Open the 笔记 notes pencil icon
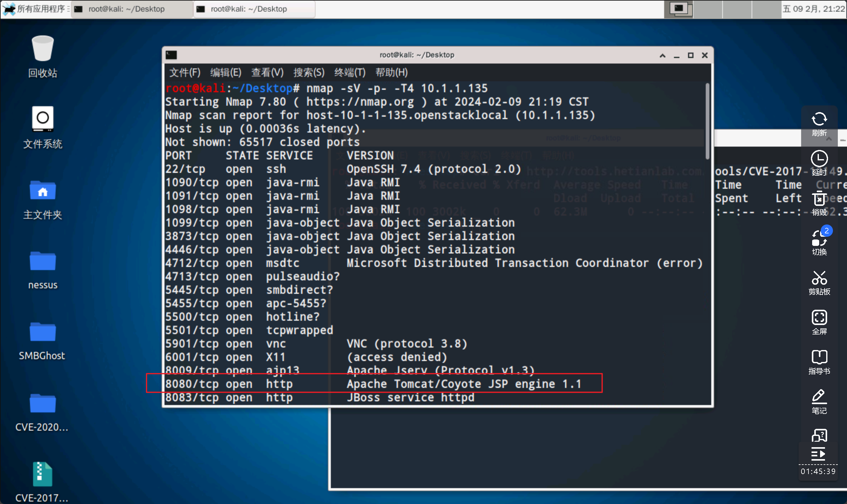 click(x=819, y=397)
